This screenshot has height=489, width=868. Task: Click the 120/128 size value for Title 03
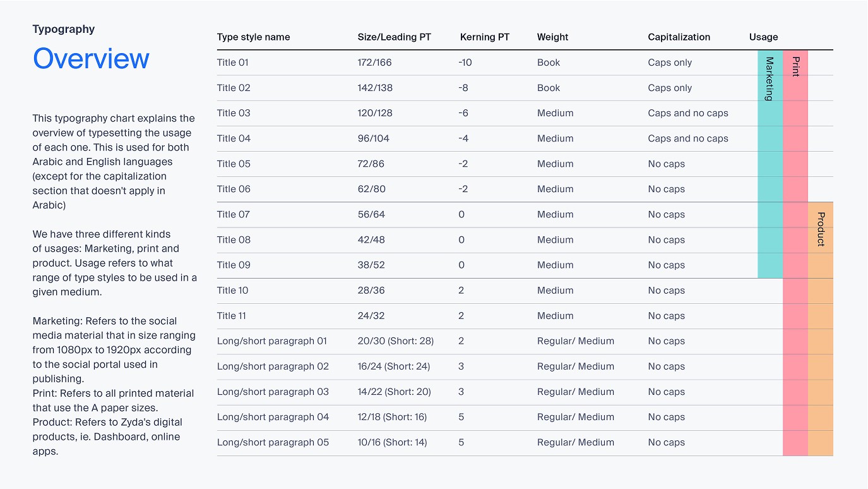pyautogui.click(x=375, y=113)
